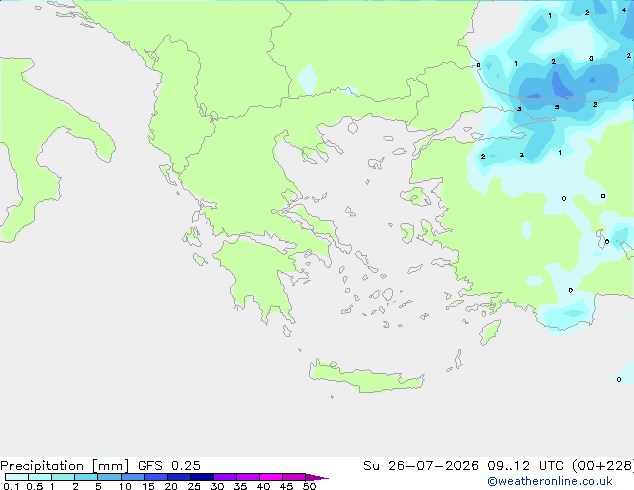Click the 25 to 30 legend swatch
Image resolution: width=634 pixels, height=490 pixels.
coord(202,477)
